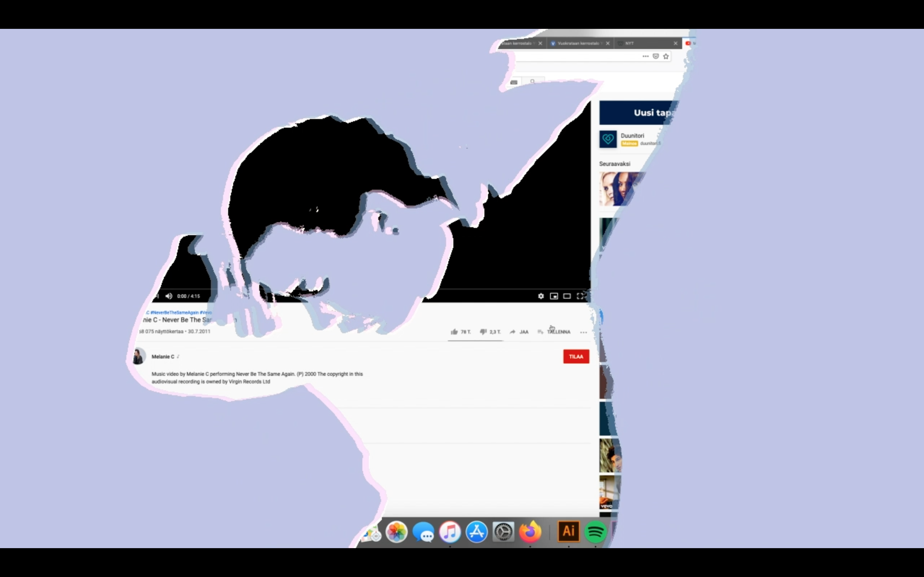Click YouTube search magnifier button

point(533,81)
